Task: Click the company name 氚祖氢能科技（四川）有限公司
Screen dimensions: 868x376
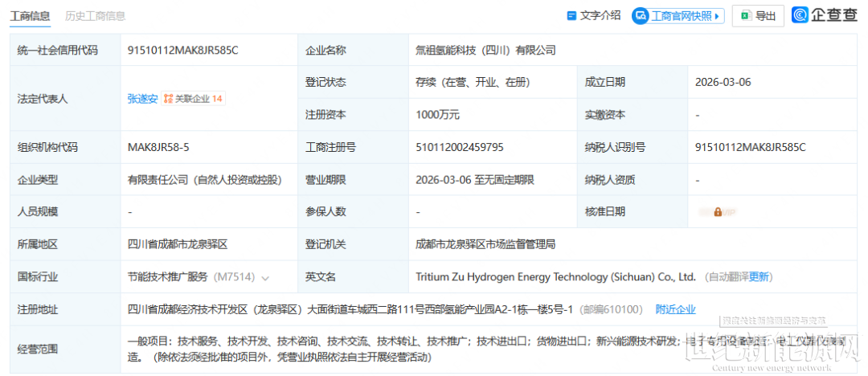Action: [485, 50]
